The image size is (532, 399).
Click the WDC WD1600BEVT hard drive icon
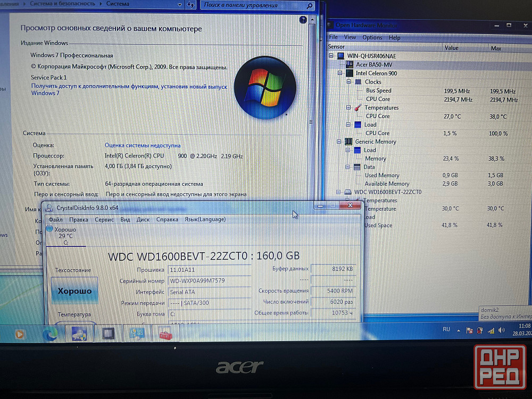point(348,192)
